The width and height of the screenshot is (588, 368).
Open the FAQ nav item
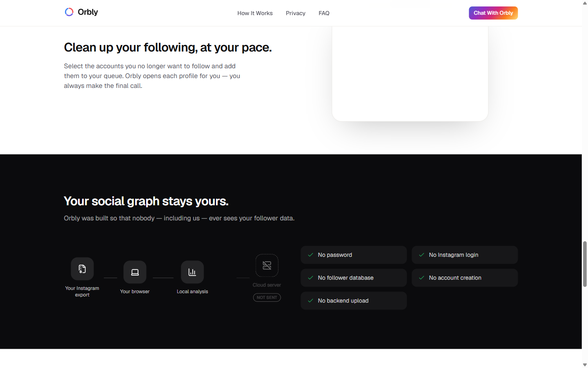[324, 13]
